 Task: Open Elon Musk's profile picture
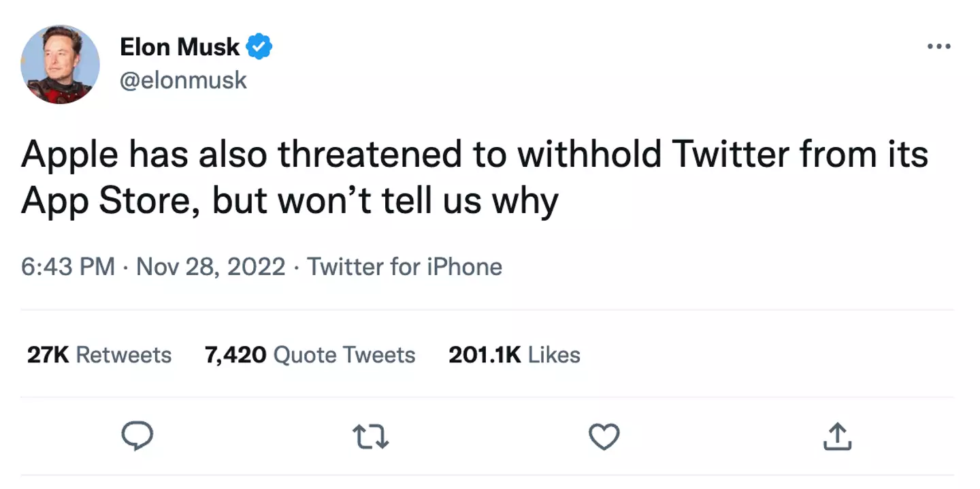61,65
